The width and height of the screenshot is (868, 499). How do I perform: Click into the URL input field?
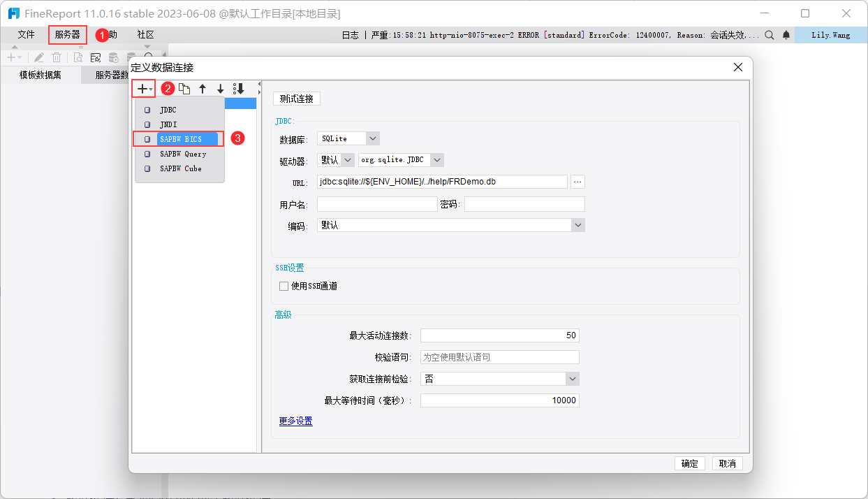(442, 182)
